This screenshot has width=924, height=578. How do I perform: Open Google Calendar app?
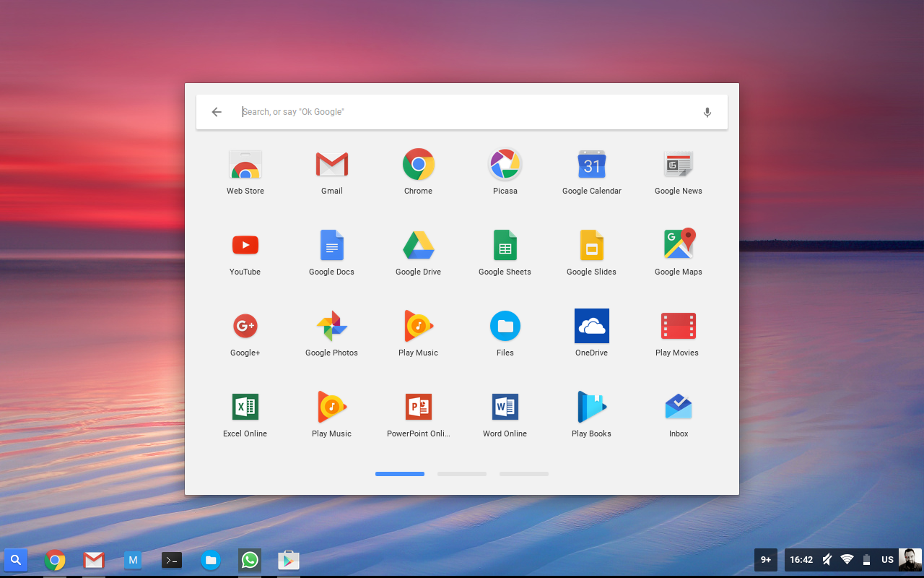point(592,172)
